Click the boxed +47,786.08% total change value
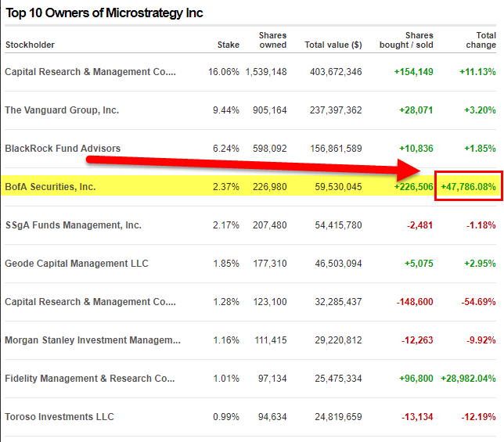 [x=468, y=187]
